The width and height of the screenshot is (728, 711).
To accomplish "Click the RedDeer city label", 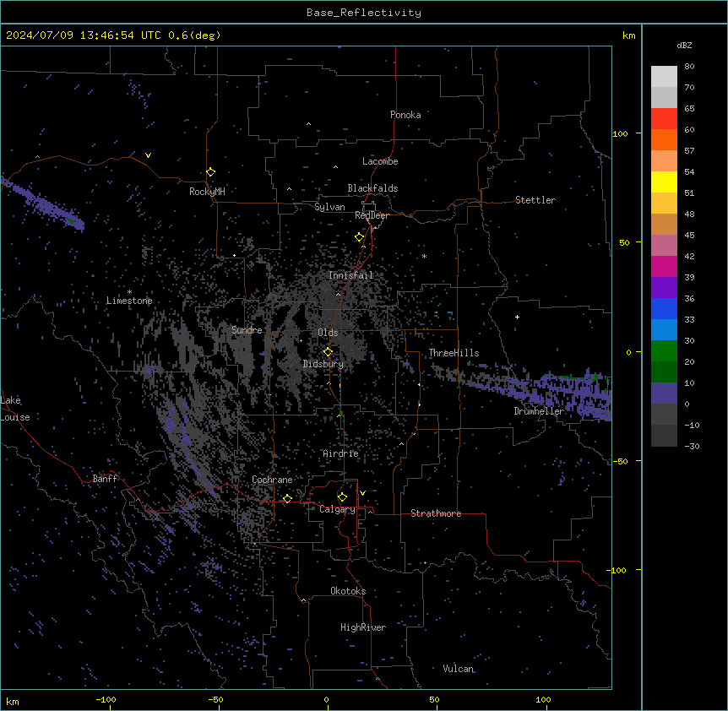I will coord(372,215).
